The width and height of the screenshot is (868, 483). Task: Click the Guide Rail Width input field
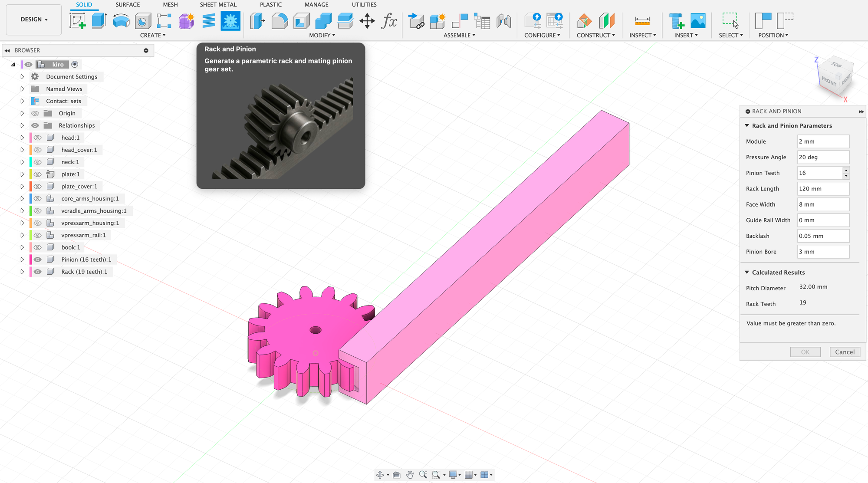[823, 220]
